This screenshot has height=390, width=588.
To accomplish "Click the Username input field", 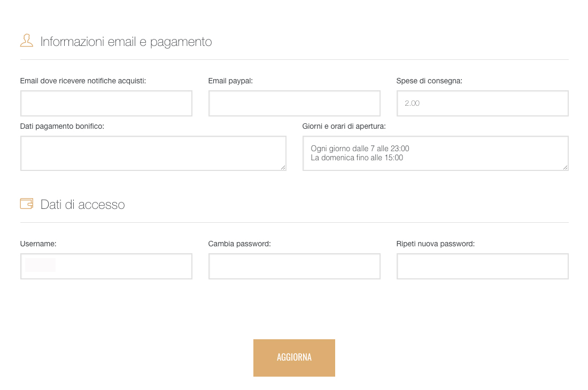I will [x=106, y=267].
